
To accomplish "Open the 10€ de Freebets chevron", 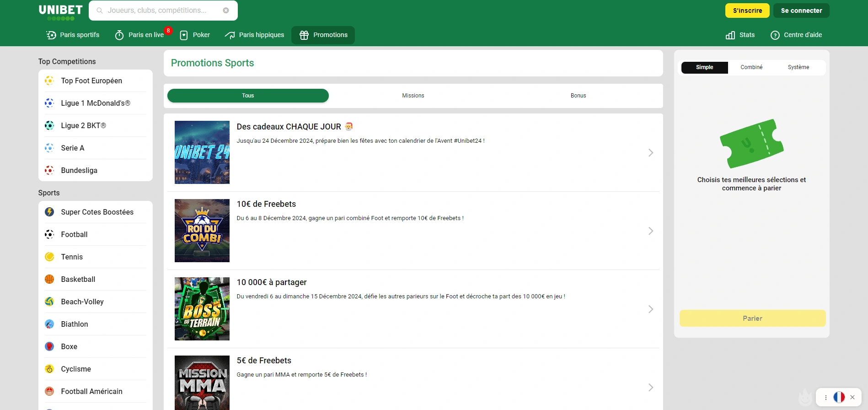I will [650, 231].
